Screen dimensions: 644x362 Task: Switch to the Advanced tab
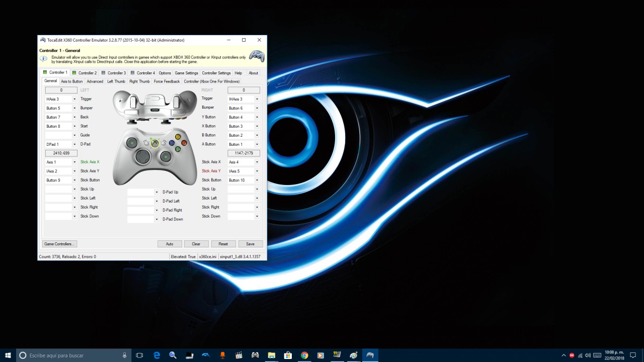[95, 81]
